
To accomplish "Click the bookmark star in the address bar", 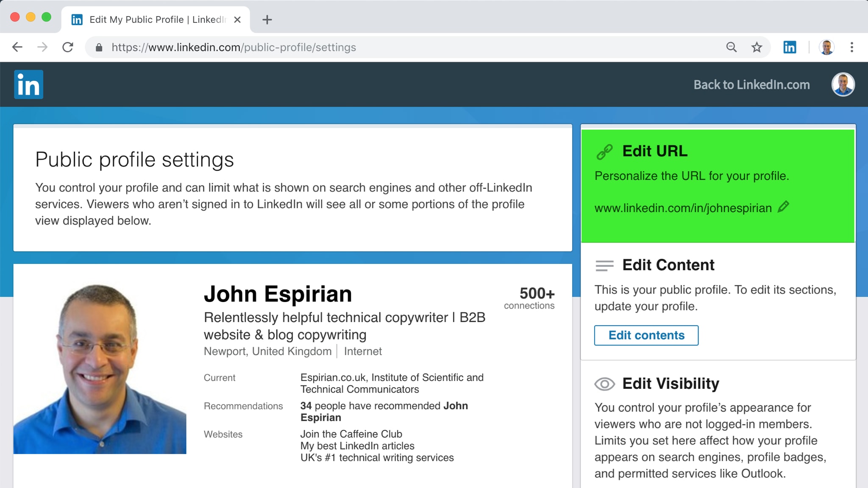I will 756,47.
